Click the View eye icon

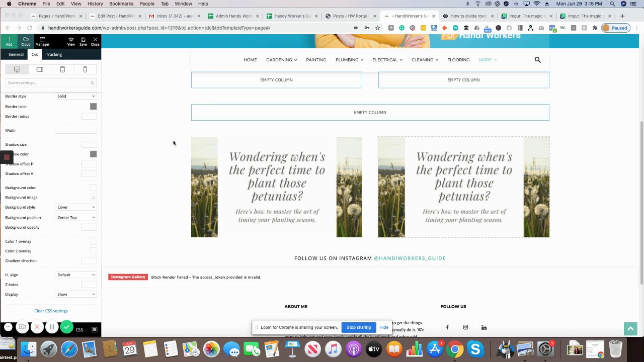coord(71,41)
